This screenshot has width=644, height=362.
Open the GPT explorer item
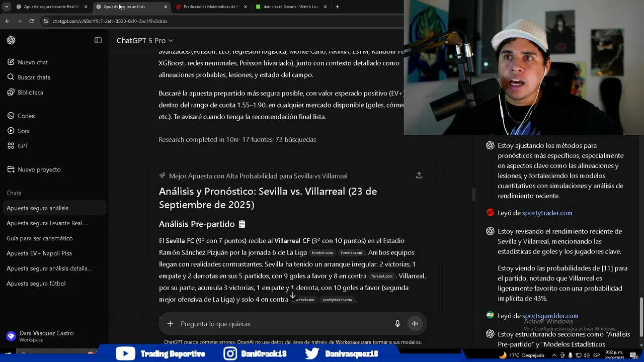23,146
